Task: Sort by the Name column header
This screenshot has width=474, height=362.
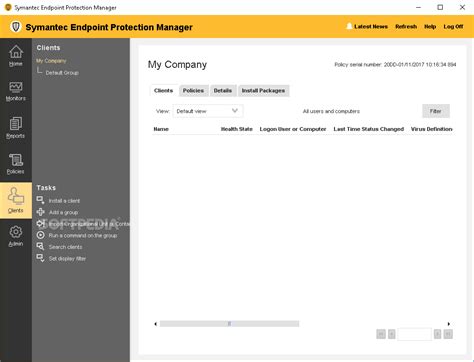Action: 161,129
